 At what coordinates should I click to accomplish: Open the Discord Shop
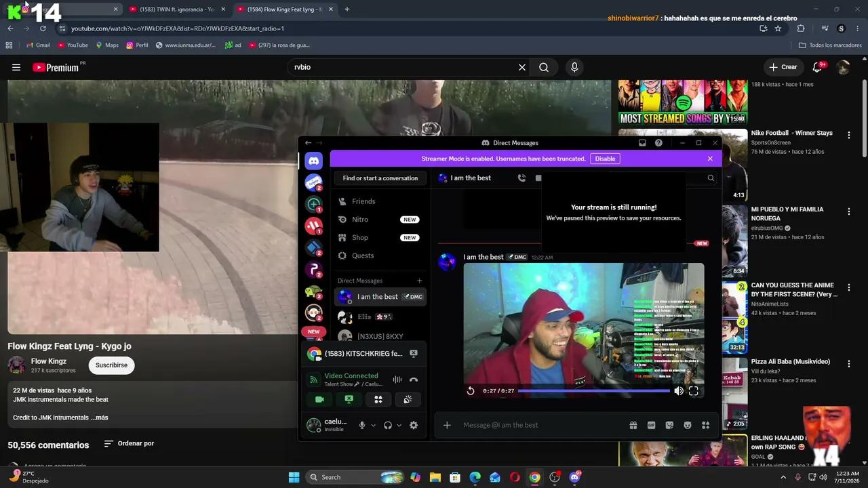pos(380,238)
